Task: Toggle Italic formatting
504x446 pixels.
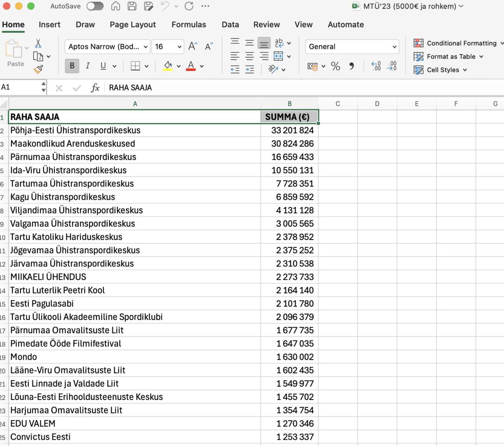Action: tap(87, 66)
